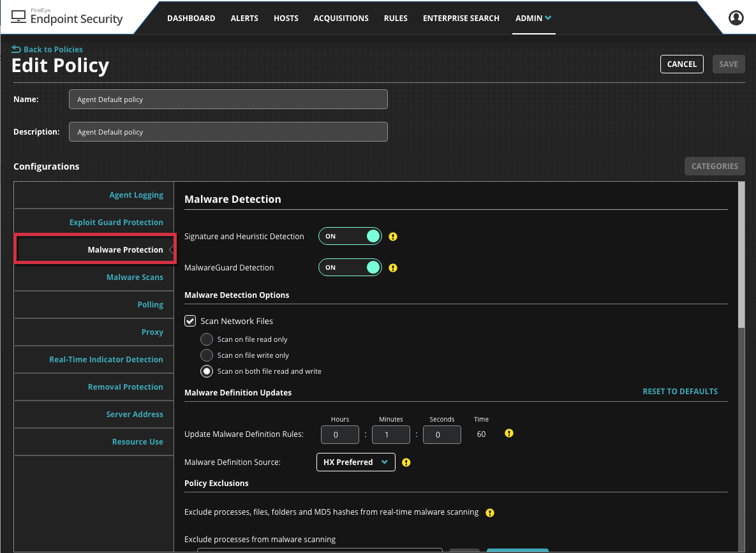The width and height of the screenshot is (756, 553).
Task: Click RESET TO DEFAULTS link
Action: click(680, 392)
